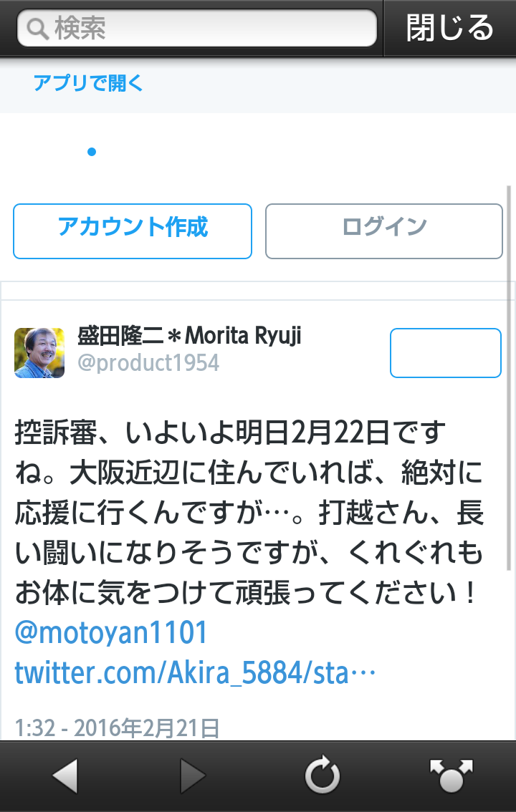Open the @motoyan1101 mention link
516x812 pixels.
click(111, 632)
